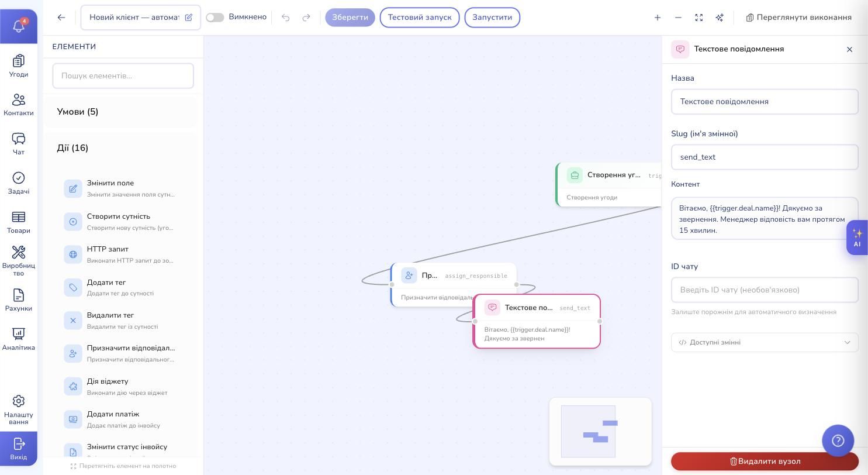This screenshot has width=868, height=475.
Task: Edit the Slug send_text field
Action: 765,157
